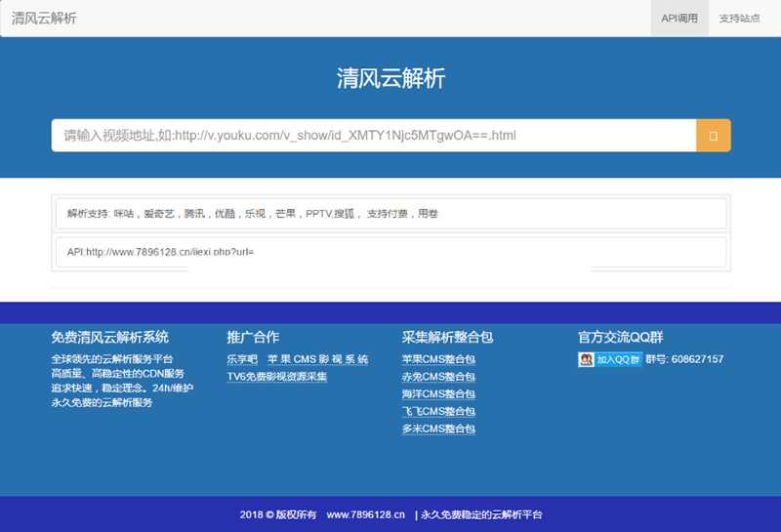
Task: Open the 飞飞CMS整合包 link
Action: (x=438, y=412)
